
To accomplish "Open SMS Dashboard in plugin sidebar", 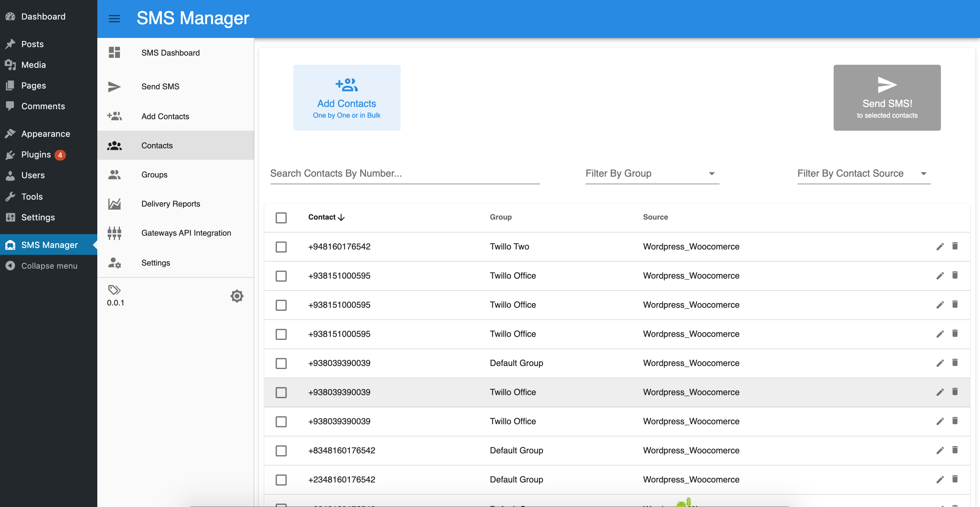I will coord(175,53).
